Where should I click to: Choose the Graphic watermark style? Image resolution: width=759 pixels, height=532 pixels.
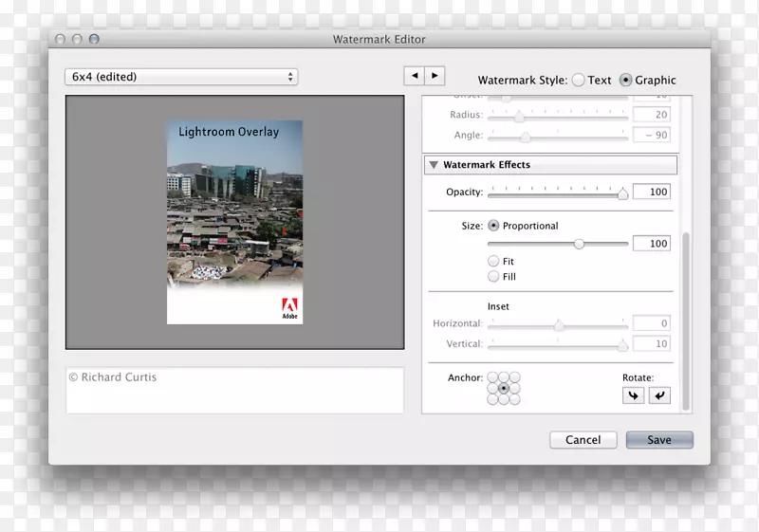point(626,81)
